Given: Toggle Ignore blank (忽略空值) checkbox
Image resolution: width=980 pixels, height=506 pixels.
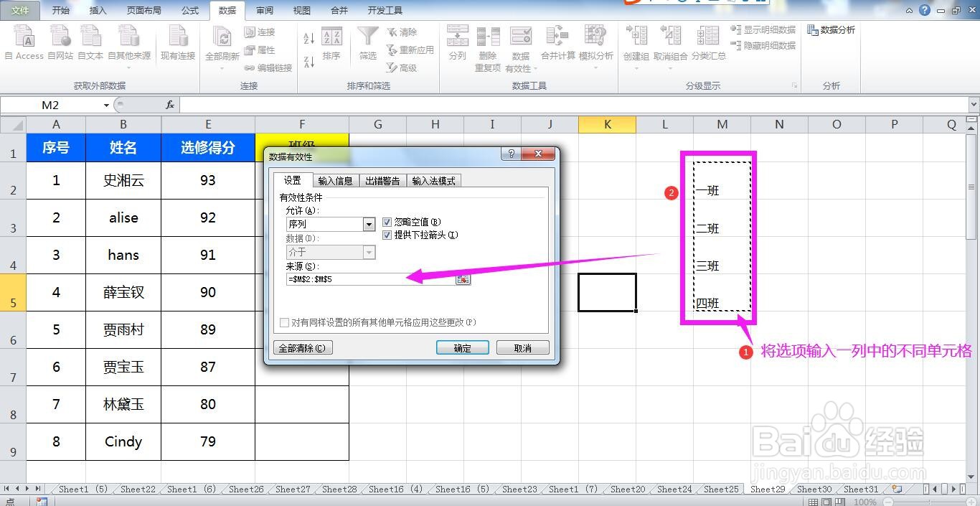Looking at the screenshot, I should click(387, 222).
